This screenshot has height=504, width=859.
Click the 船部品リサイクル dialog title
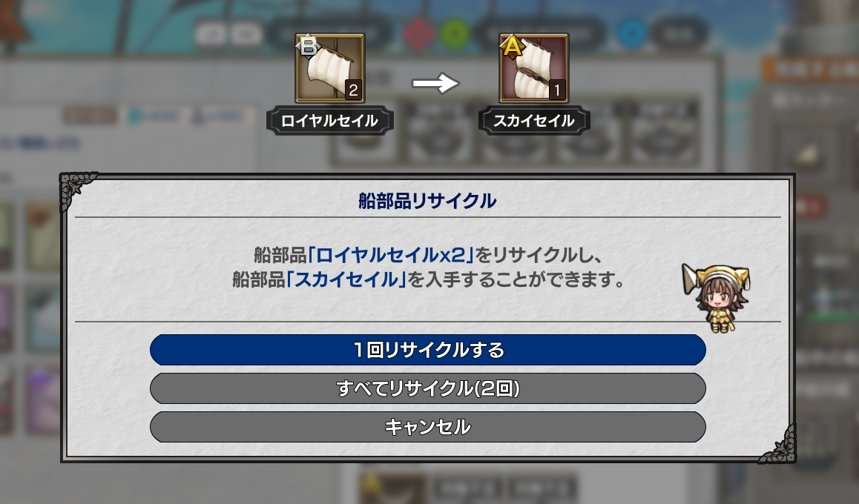pos(427,201)
